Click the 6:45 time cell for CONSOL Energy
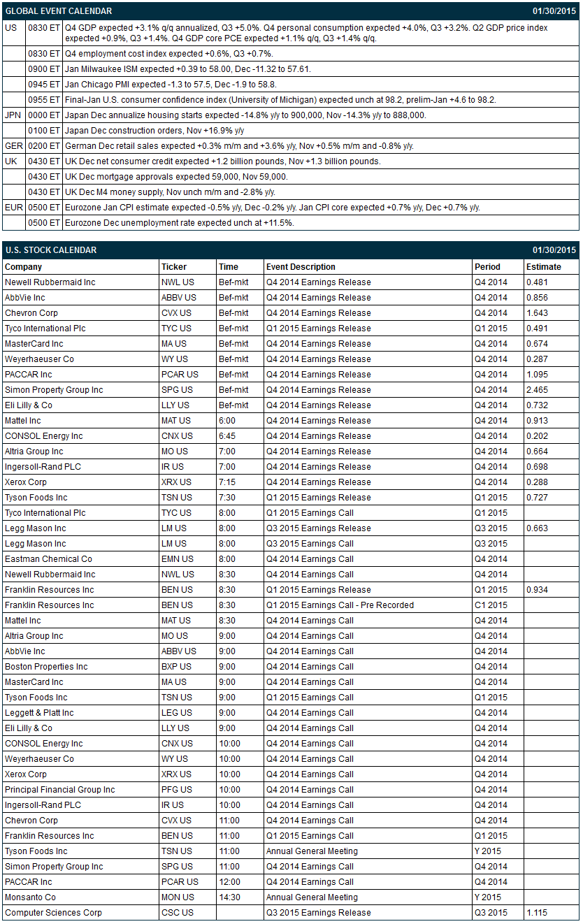Image resolution: width=583 pixels, height=924 pixels. (x=240, y=436)
